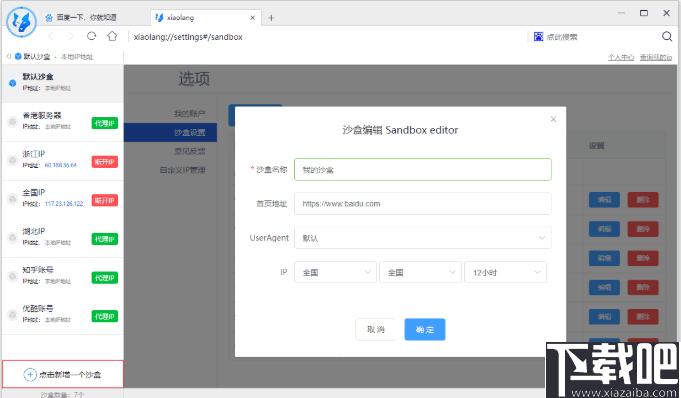Collapse the sandbox sidebar with the arrow icon
The width and height of the screenshot is (681, 398).
pos(8,56)
